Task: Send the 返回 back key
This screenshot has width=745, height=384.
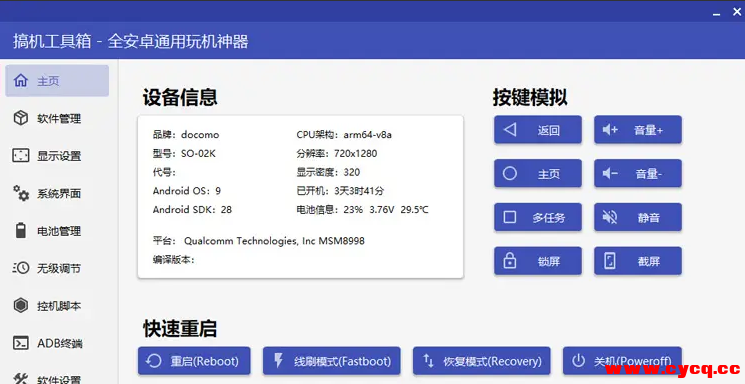Action: 538,129
